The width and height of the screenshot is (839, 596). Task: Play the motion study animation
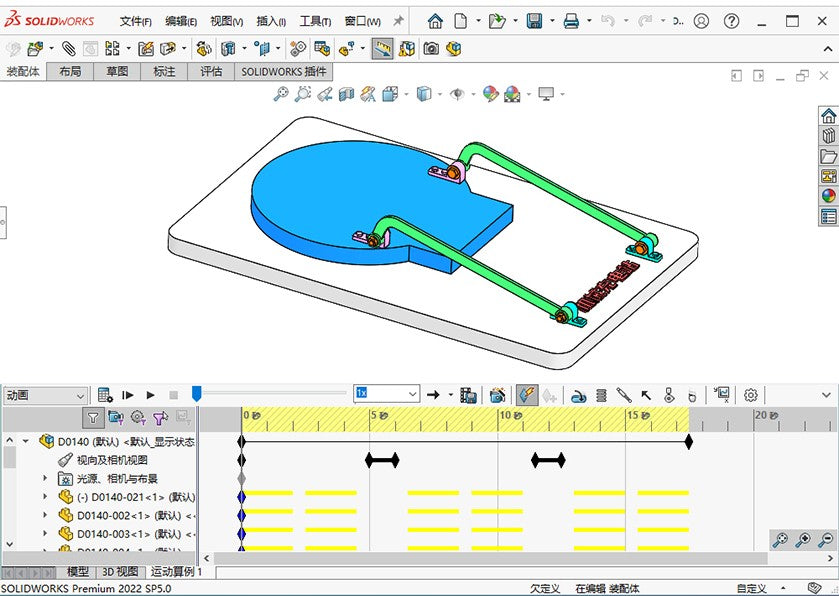tap(150, 395)
